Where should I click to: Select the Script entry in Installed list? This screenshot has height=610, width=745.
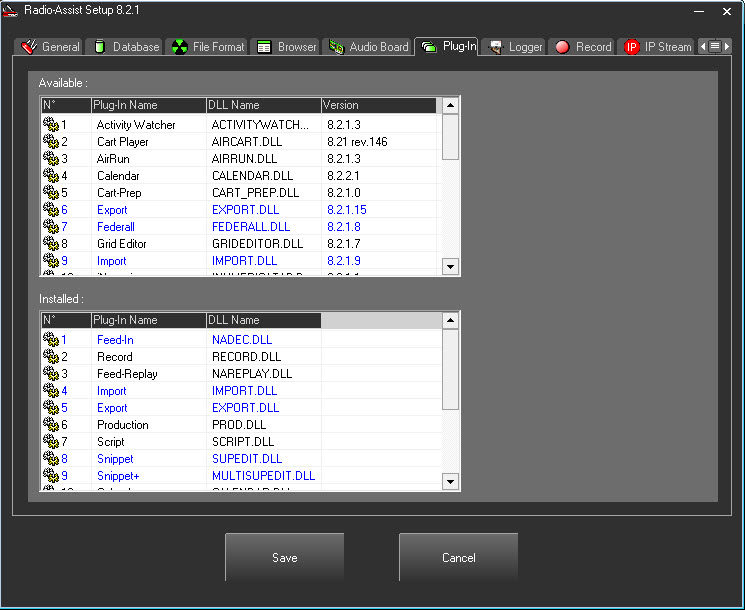[x=110, y=442]
